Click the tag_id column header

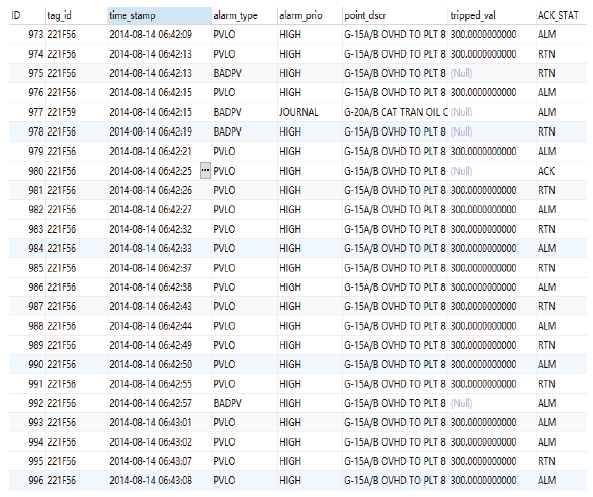pyautogui.click(x=76, y=16)
